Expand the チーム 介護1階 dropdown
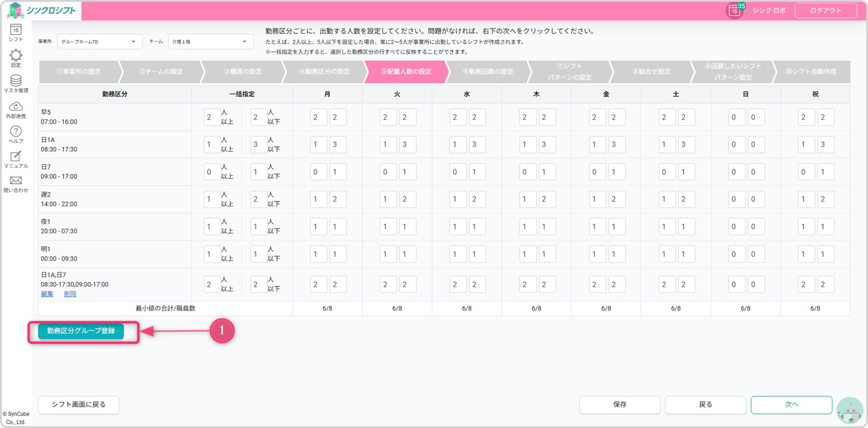The height and width of the screenshot is (428, 868). tap(211, 42)
